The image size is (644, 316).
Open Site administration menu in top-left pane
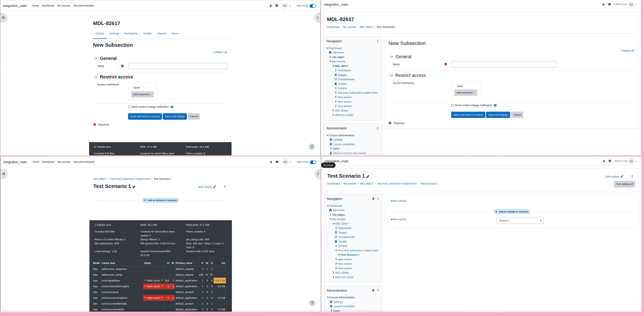pos(84,6)
